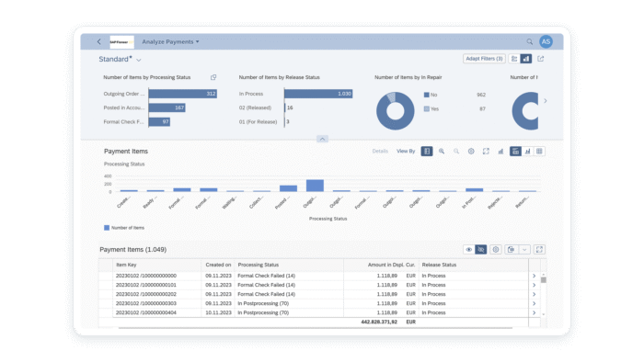Click the Processing Status column header

coord(289,265)
